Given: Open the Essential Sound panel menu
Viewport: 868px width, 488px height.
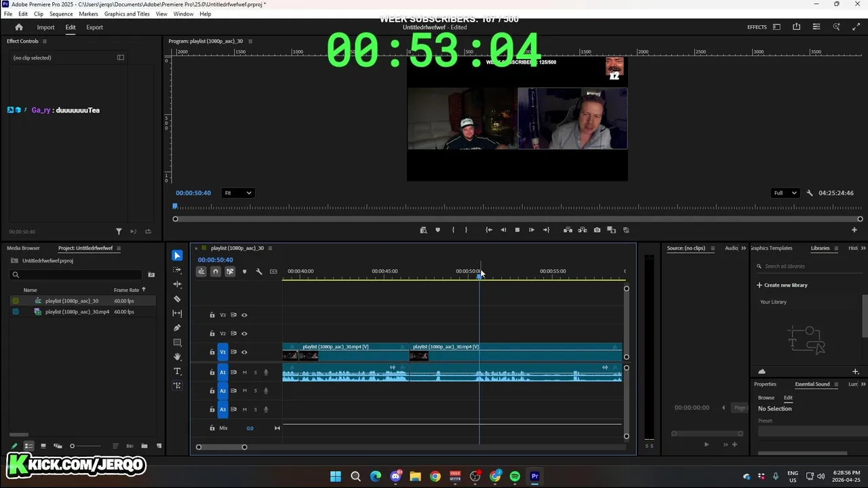Looking at the screenshot, I should 836,384.
